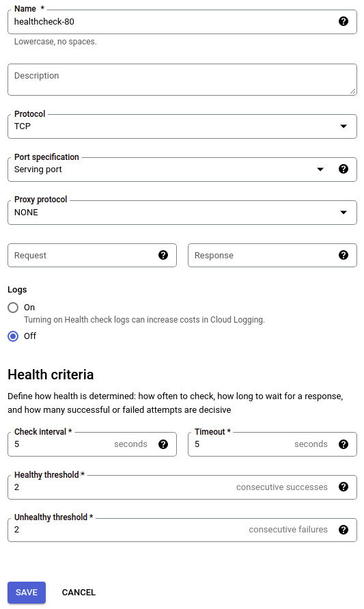Image resolution: width=364 pixels, height=609 pixels.
Task: View help tooltip for Timeout
Action: [x=343, y=444]
